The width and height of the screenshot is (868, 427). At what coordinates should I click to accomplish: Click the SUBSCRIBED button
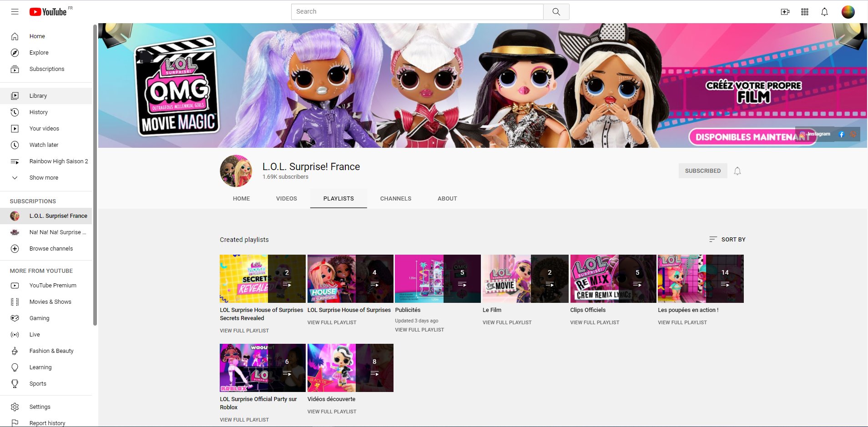703,171
